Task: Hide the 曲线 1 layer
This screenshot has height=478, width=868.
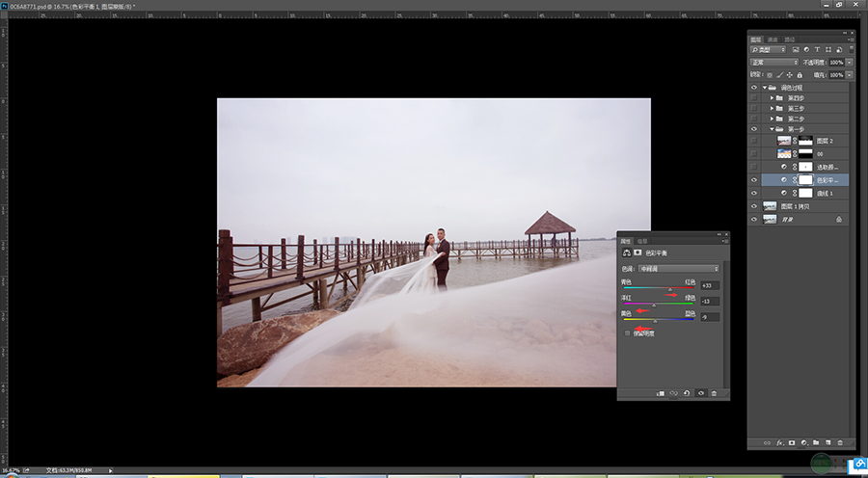Action: pyautogui.click(x=753, y=193)
